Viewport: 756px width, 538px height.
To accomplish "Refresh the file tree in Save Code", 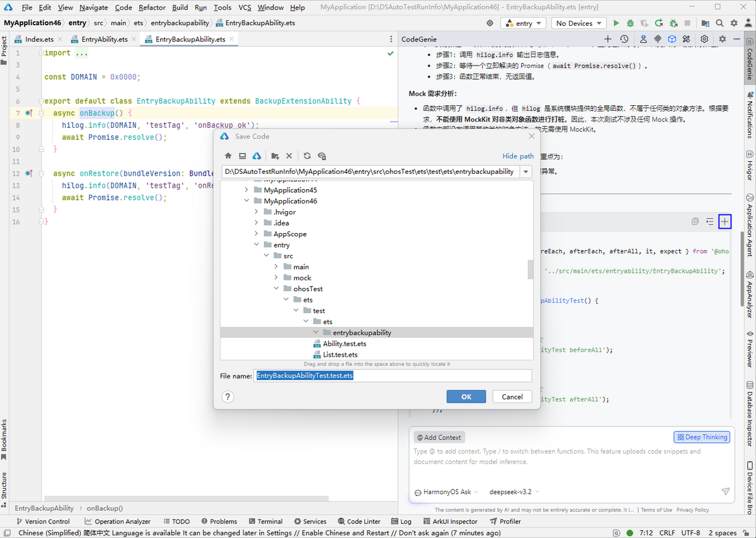I will click(x=307, y=156).
